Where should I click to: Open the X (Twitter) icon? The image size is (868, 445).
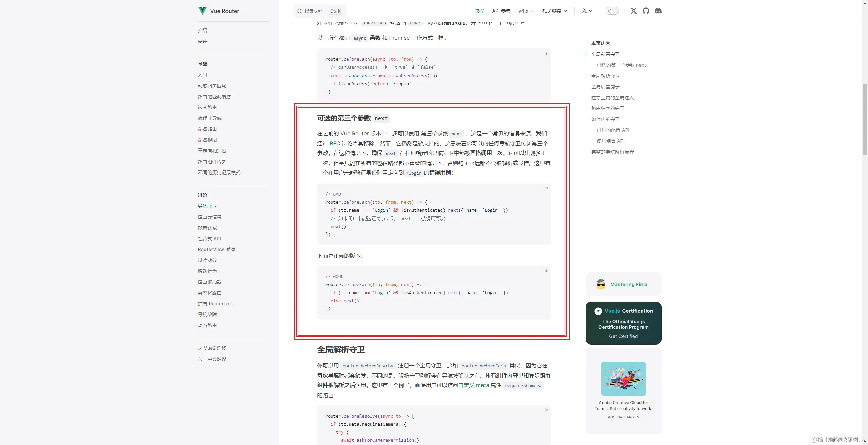pyautogui.click(x=633, y=11)
